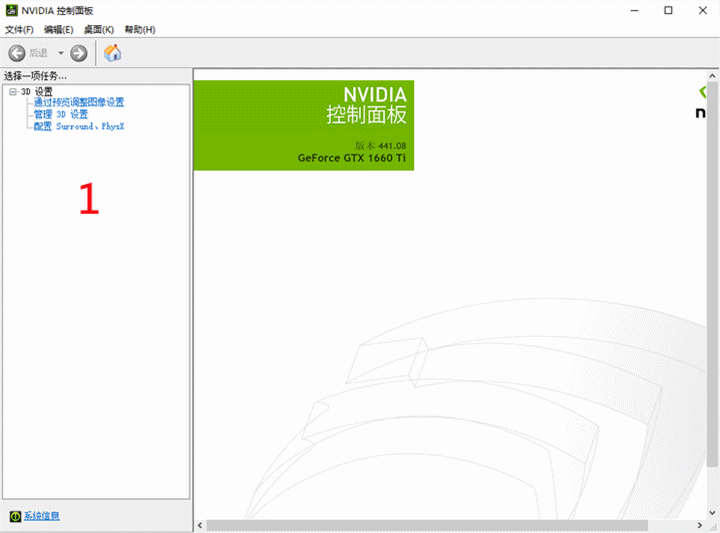Open the 编辑(E) menu
This screenshot has width=720, height=533.
(58, 30)
